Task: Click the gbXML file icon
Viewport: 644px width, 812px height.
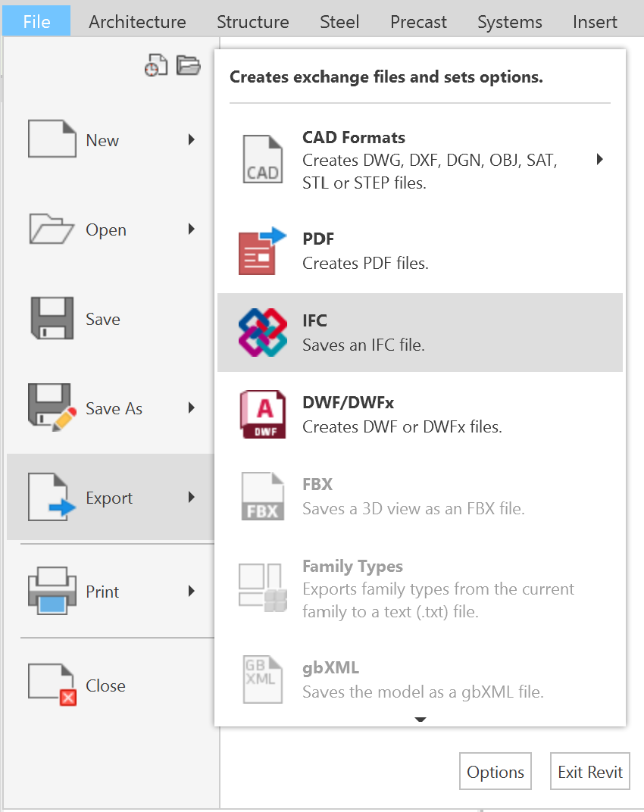Action: click(263, 679)
